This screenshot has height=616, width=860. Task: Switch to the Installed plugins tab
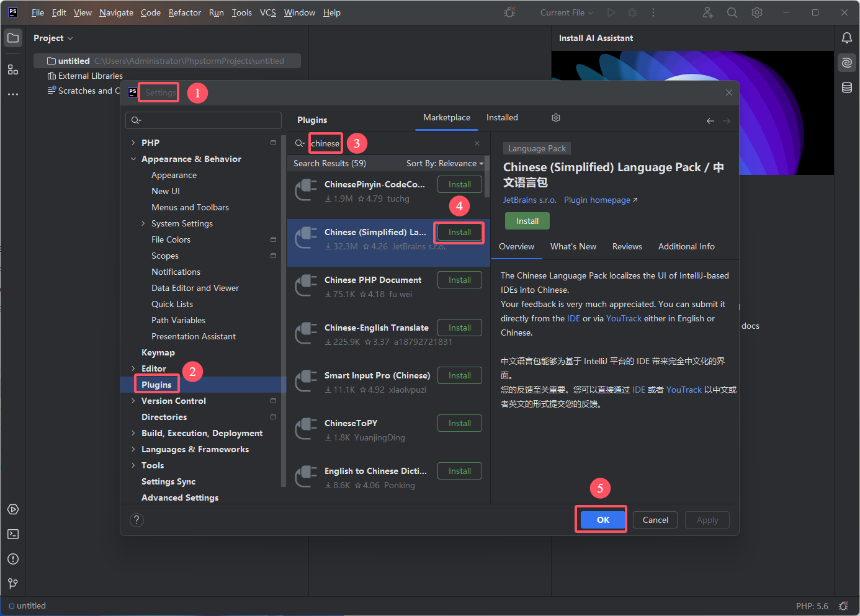(502, 117)
